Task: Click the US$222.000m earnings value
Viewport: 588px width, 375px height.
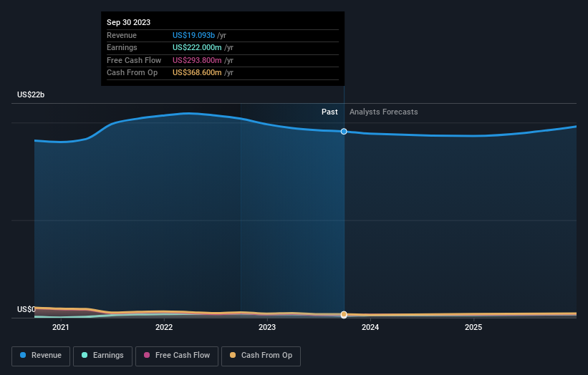Action: click(x=197, y=47)
